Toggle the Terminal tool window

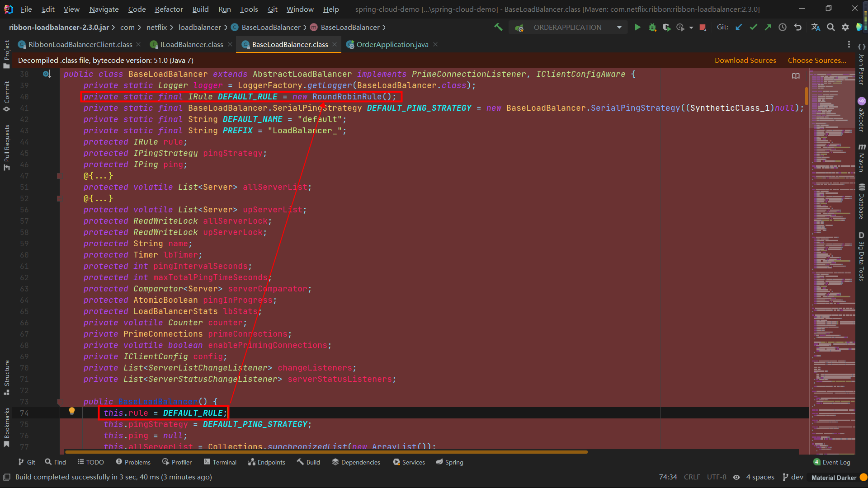(x=220, y=462)
